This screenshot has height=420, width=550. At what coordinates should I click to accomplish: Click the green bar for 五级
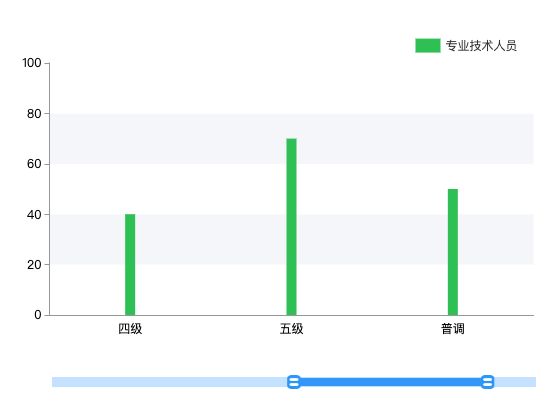(x=291, y=227)
